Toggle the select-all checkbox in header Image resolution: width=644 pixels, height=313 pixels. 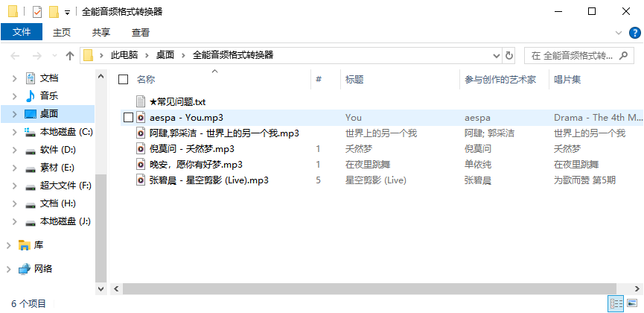tap(123, 80)
